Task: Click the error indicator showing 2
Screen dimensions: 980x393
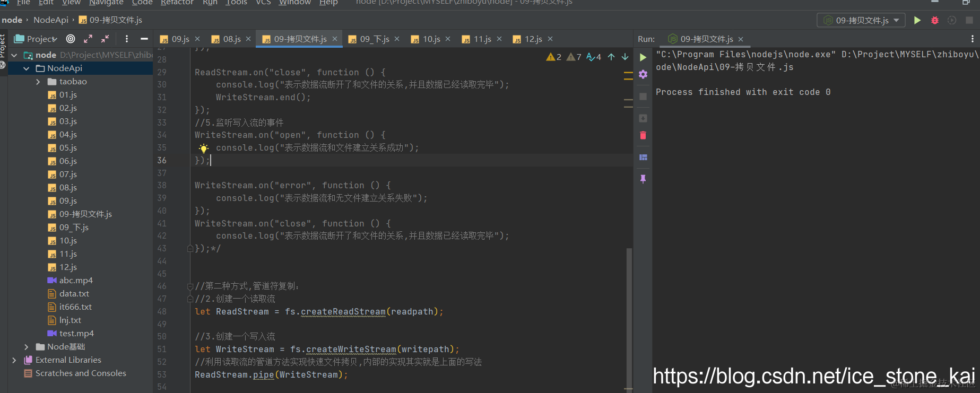Action: tap(554, 57)
